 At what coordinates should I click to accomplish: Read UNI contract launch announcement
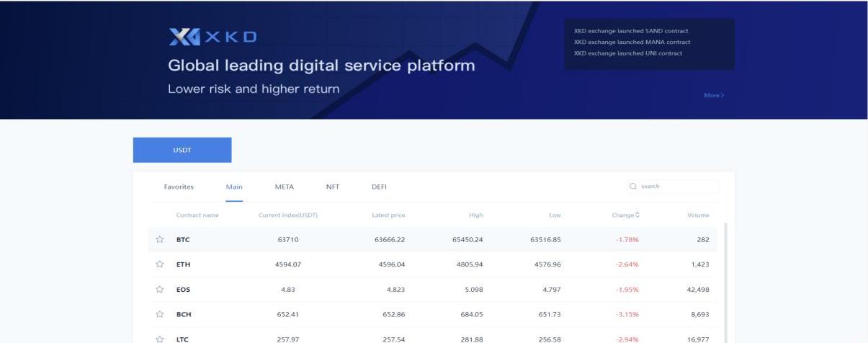pyautogui.click(x=627, y=53)
